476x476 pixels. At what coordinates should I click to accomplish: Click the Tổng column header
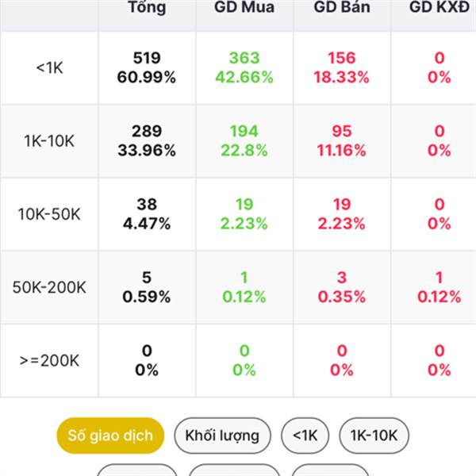click(x=148, y=7)
